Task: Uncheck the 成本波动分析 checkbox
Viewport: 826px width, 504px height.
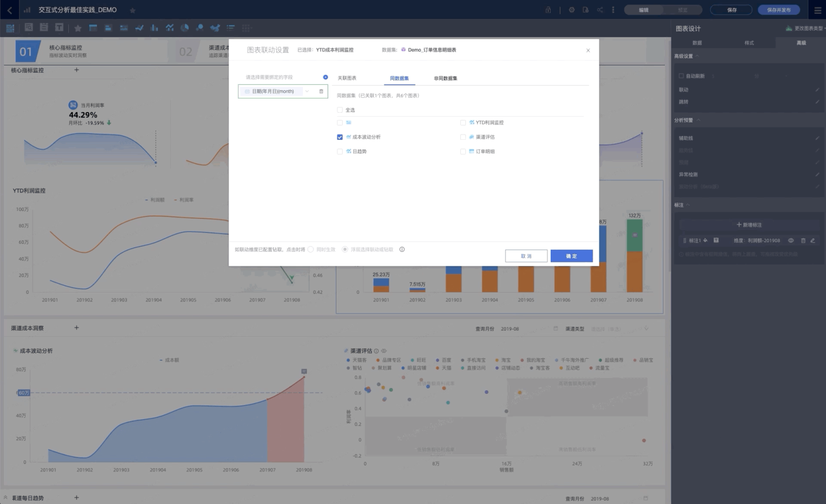Action: (340, 137)
